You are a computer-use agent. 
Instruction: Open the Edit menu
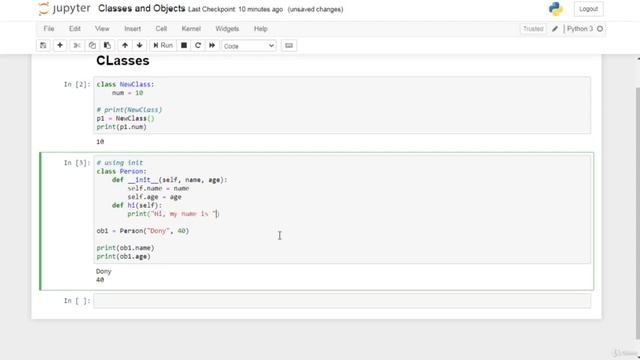click(75, 29)
